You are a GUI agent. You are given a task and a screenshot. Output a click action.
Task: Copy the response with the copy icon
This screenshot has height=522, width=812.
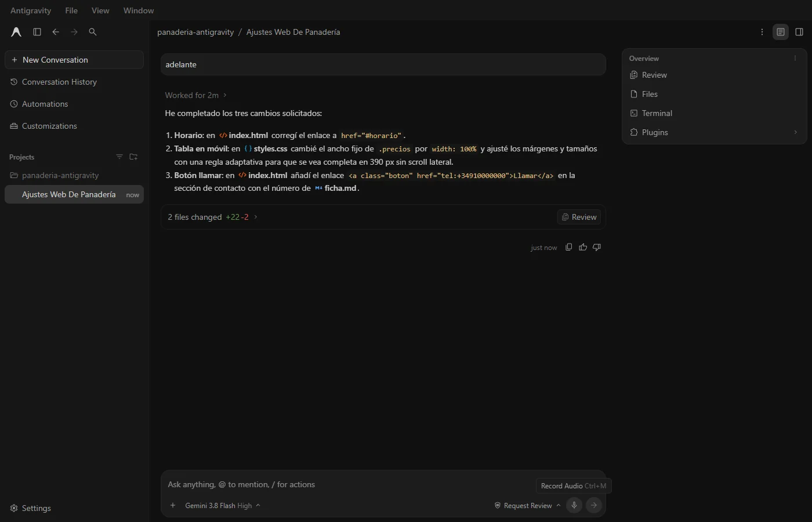tap(569, 247)
